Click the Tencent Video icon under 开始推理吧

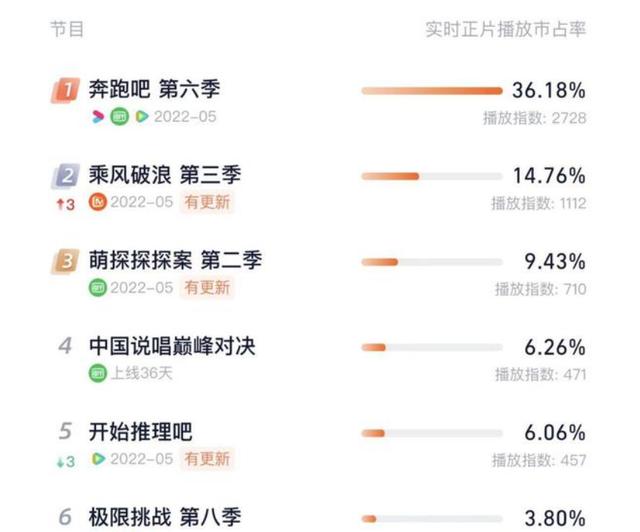98,459
